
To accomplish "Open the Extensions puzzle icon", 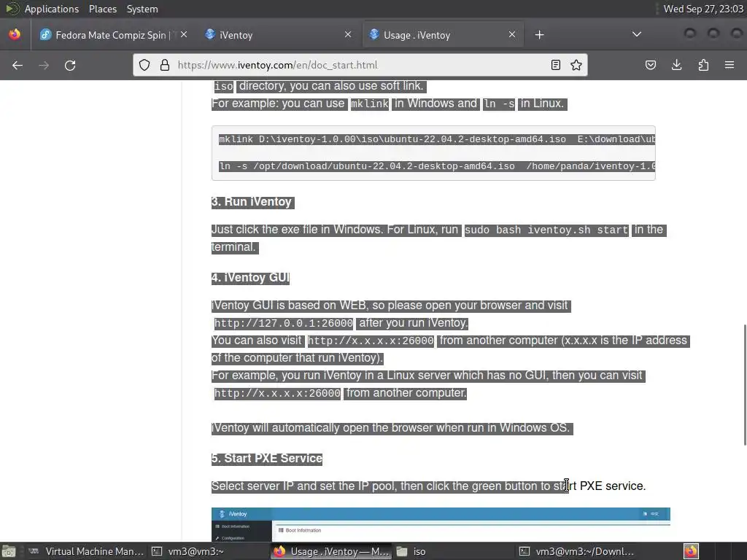I will (x=703, y=65).
